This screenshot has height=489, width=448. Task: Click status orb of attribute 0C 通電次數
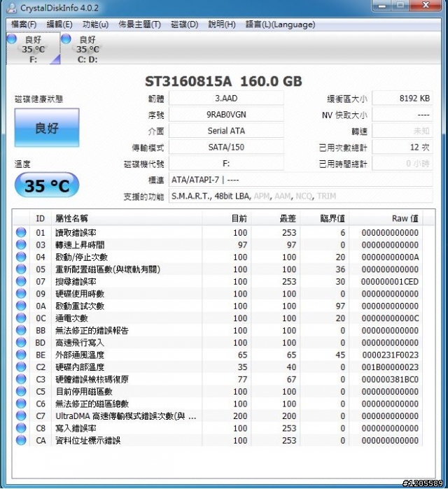click(21, 318)
